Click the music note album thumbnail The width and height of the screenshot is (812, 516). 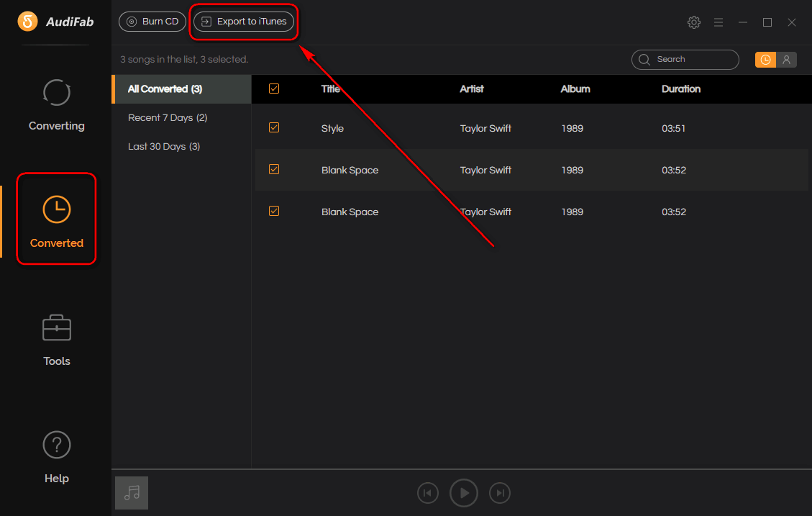tap(132, 493)
